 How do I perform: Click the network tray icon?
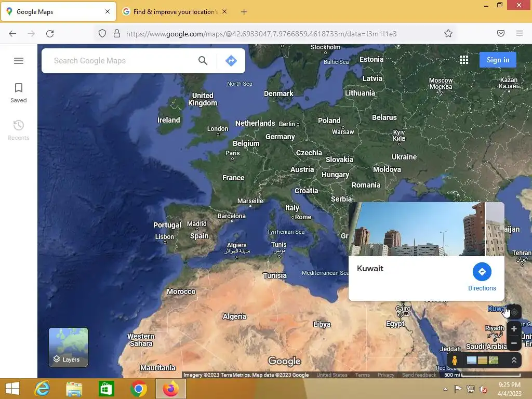[x=471, y=389]
